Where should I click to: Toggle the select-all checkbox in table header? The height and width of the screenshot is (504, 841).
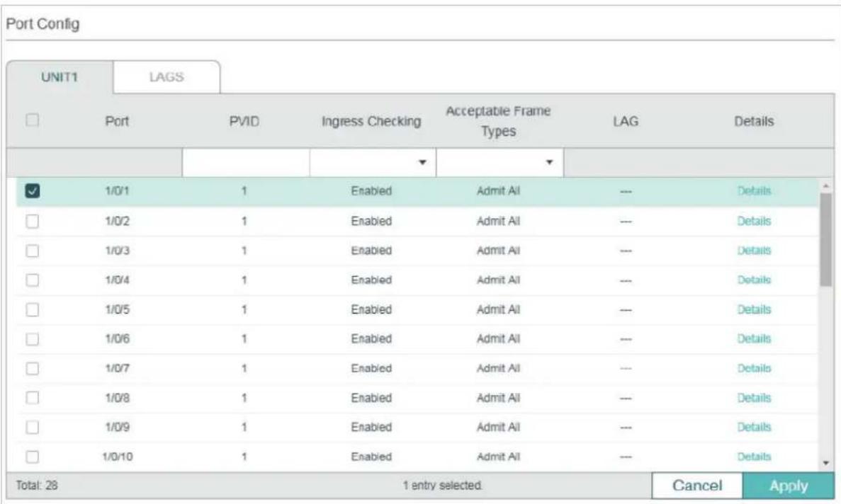pyautogui.click(x=32, y=120)
